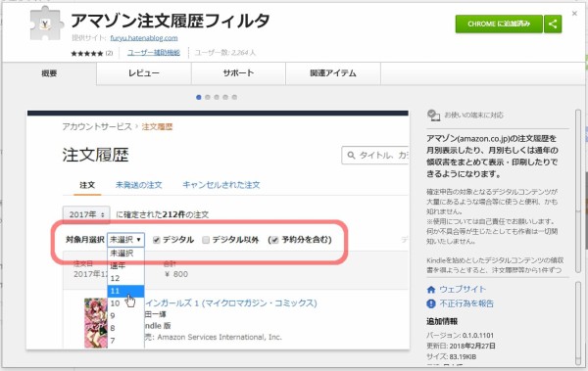Open the サポート tab
Viewport: 588px width, 371px height.
coord(238,73)
